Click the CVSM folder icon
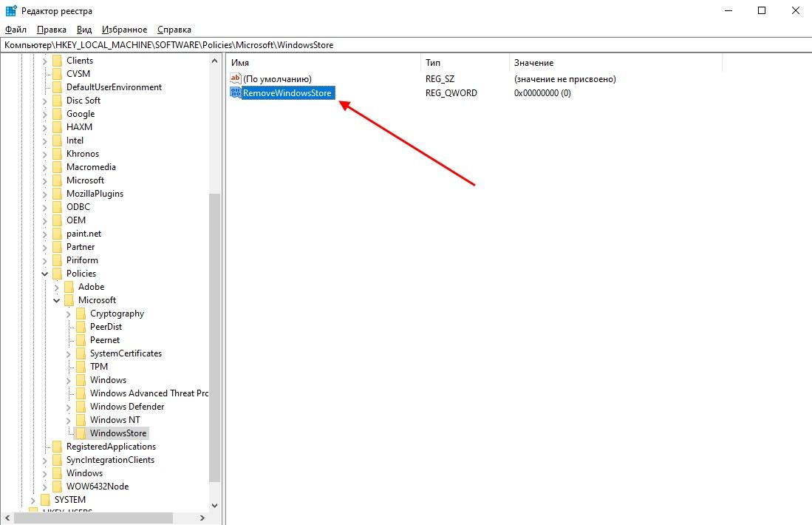The image size is (812, 525). pyautogui.click(x=57, y=74)
